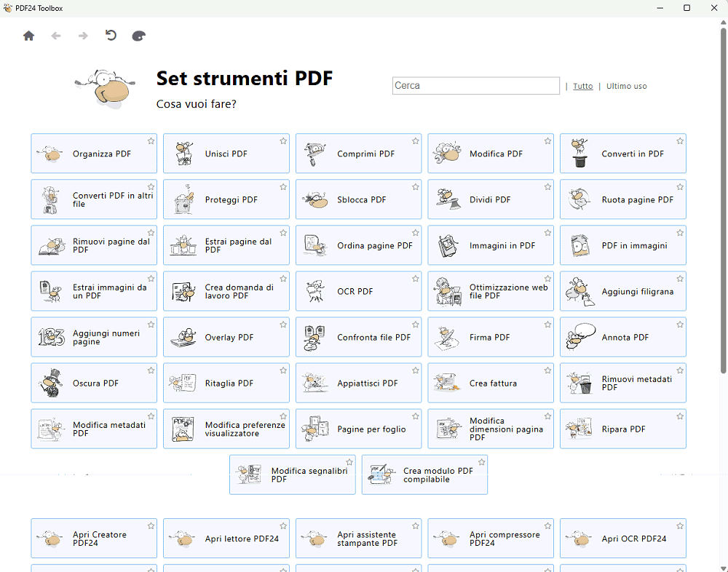Open Estrai pagine dal PDF tool
This screenshot has height=572, width=728.
[x=226, y=245]
